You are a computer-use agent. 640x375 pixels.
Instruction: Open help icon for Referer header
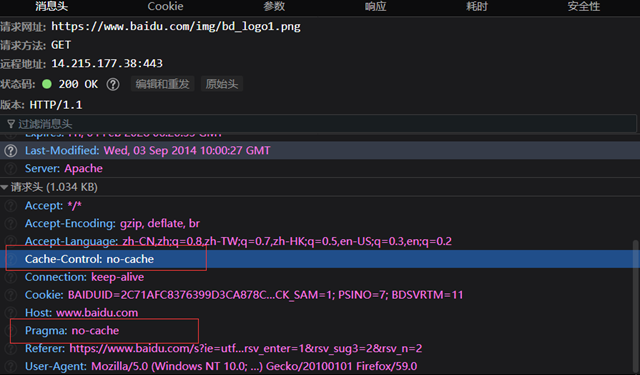11,348
